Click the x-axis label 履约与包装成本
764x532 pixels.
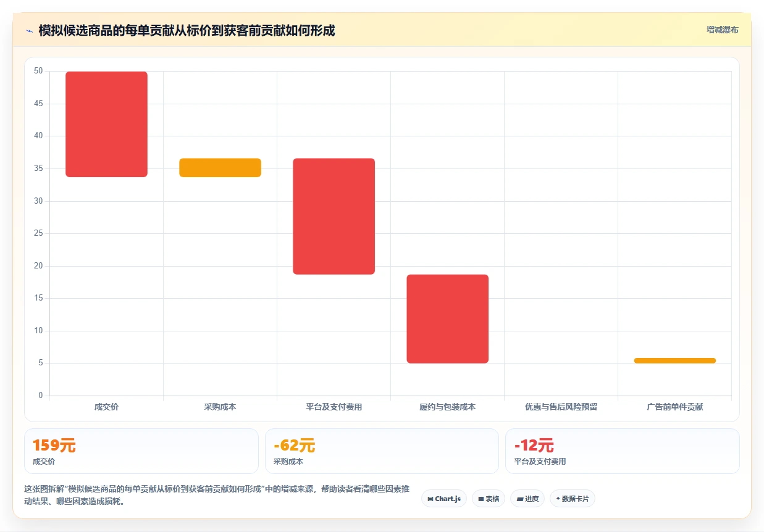coord(447,407)
